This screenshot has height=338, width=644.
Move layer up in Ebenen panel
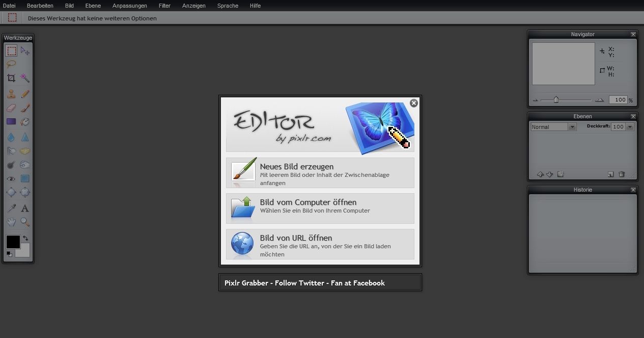coord(540,174)
